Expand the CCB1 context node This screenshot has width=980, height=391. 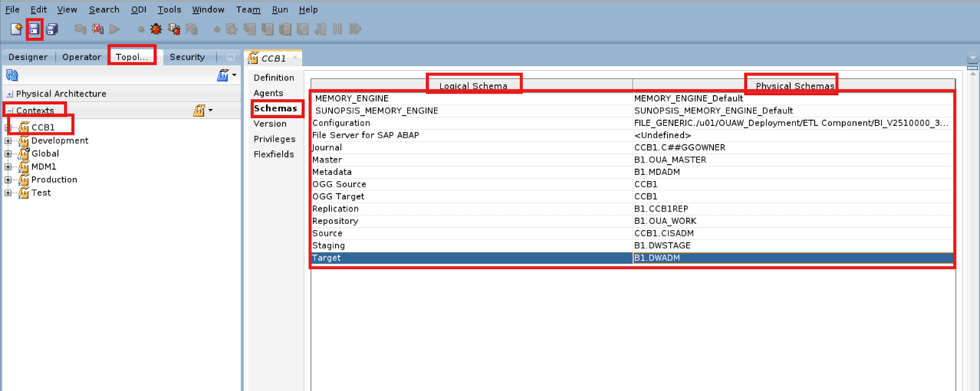coord(8,127)
